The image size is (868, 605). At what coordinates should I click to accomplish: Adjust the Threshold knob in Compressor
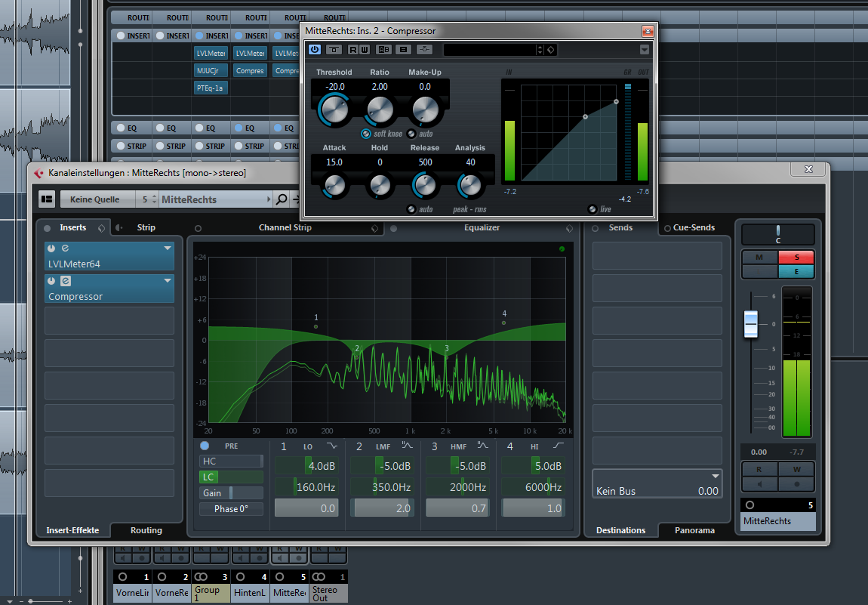(x=334, y=109)
